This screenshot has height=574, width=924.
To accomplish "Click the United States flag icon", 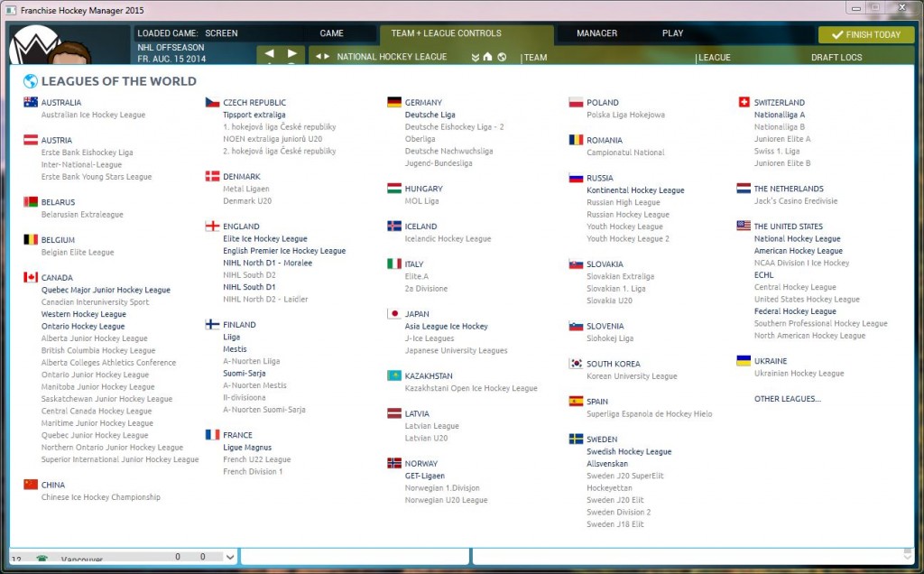I will point(744,226).
